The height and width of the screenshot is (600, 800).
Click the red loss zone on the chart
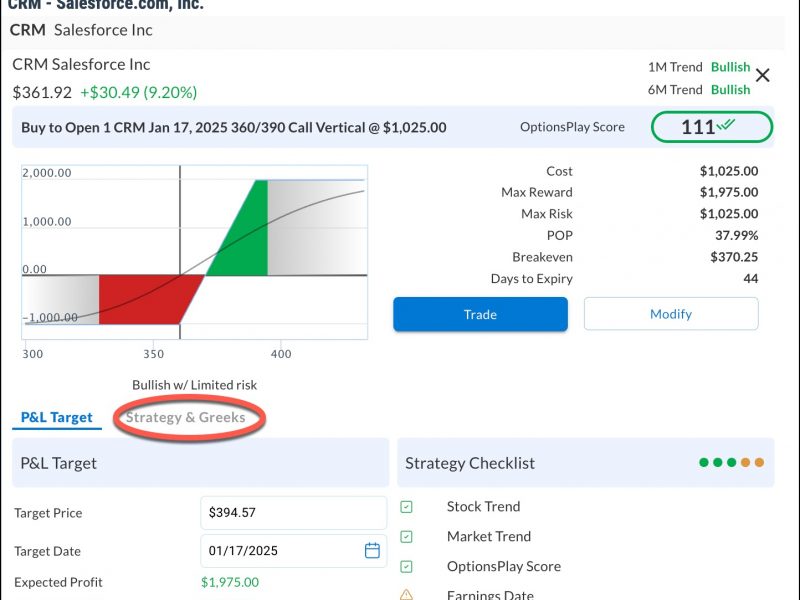click(x=148, y=300)
